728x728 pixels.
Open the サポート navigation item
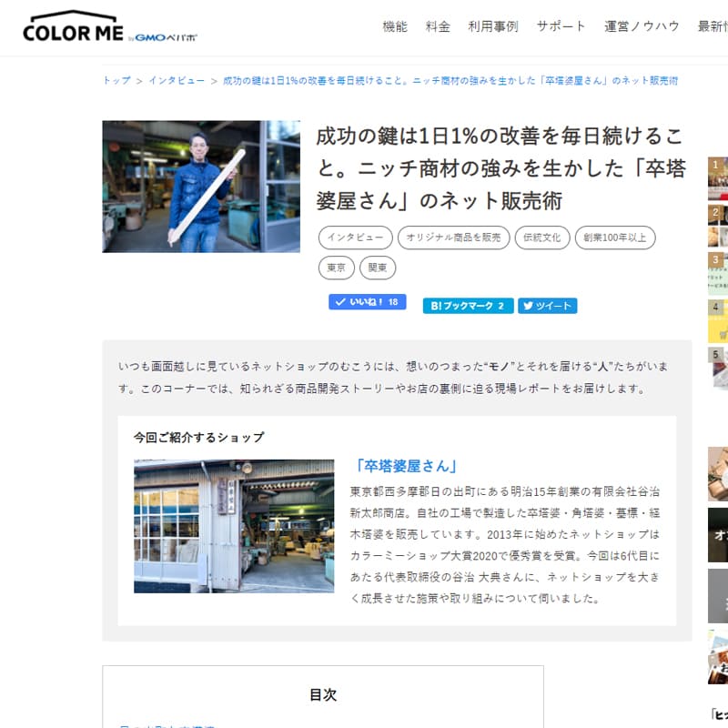point(561,26)
